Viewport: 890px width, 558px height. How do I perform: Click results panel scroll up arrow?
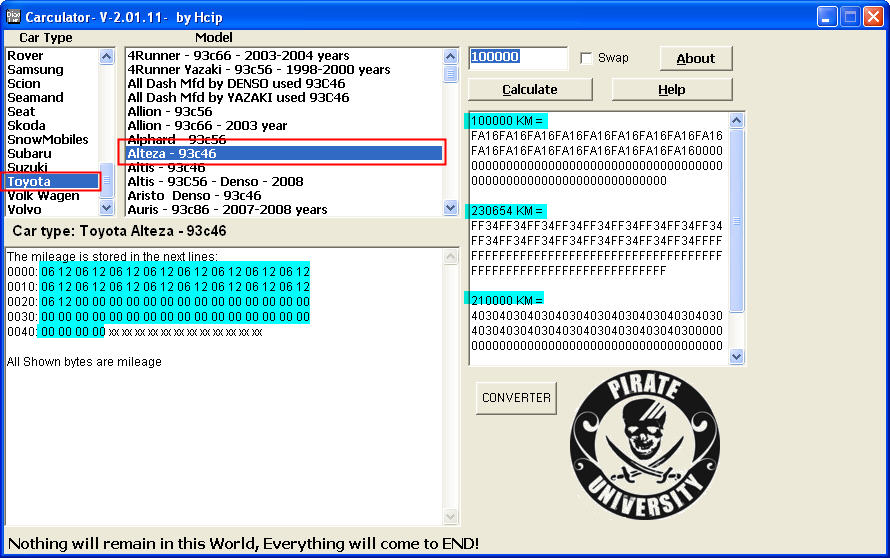click(736, 120)
